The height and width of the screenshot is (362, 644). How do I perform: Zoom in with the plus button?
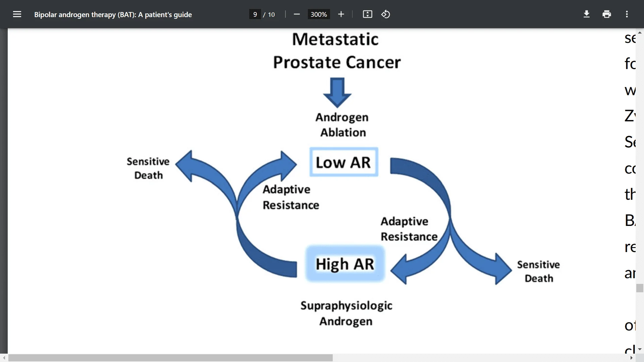click(341, 14)
